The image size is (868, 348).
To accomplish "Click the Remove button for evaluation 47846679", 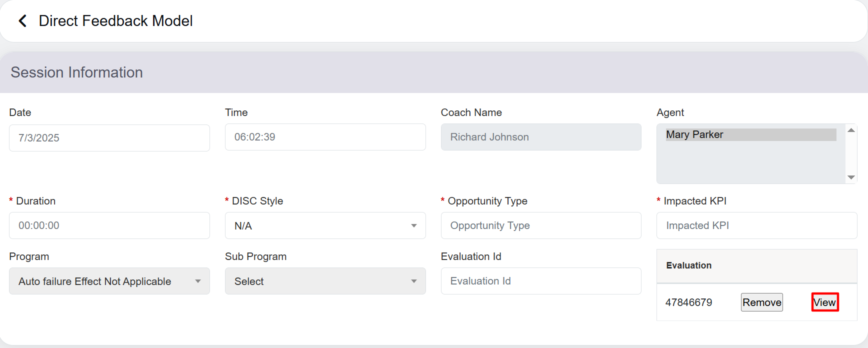I will [x=761, y=302].
